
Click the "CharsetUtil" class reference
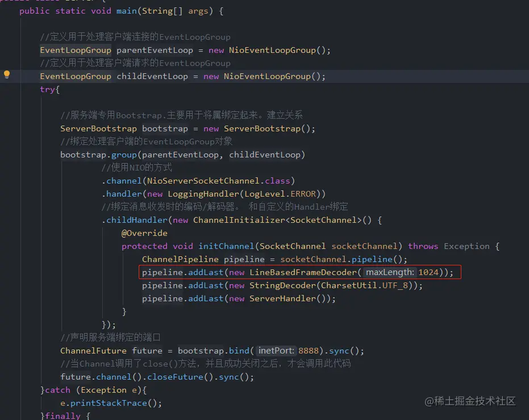[x=349, y=286]
